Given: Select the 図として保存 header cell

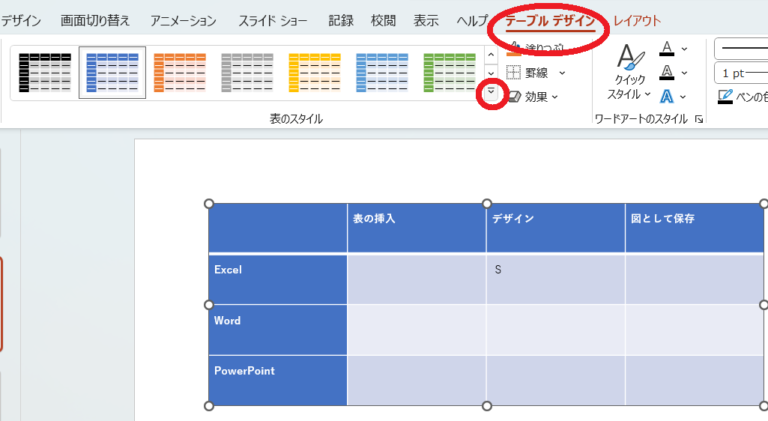Looking at the screenshot, I should pyautogui.click(x=695, y=228).
